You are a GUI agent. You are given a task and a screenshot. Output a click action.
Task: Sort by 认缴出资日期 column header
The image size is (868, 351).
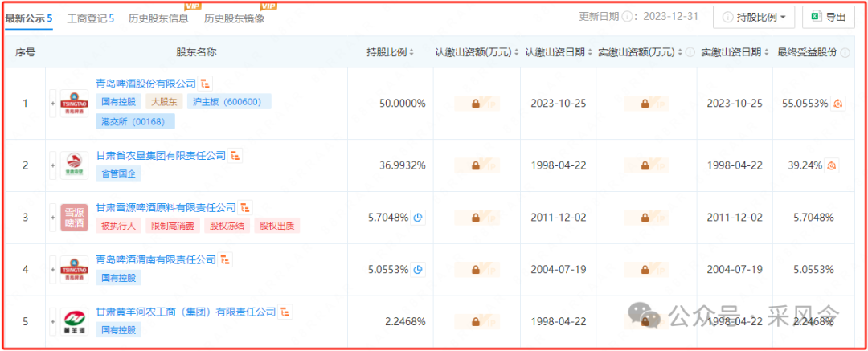pos(558,52)
